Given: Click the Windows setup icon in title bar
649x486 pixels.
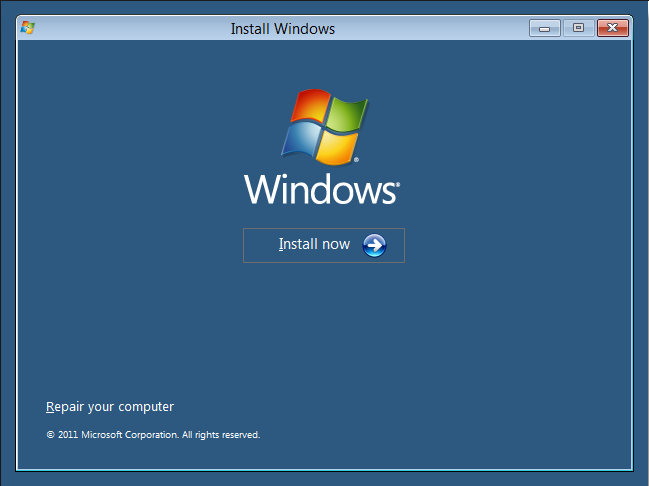Looking at the screenshot, I should click(x=28, y=28).
